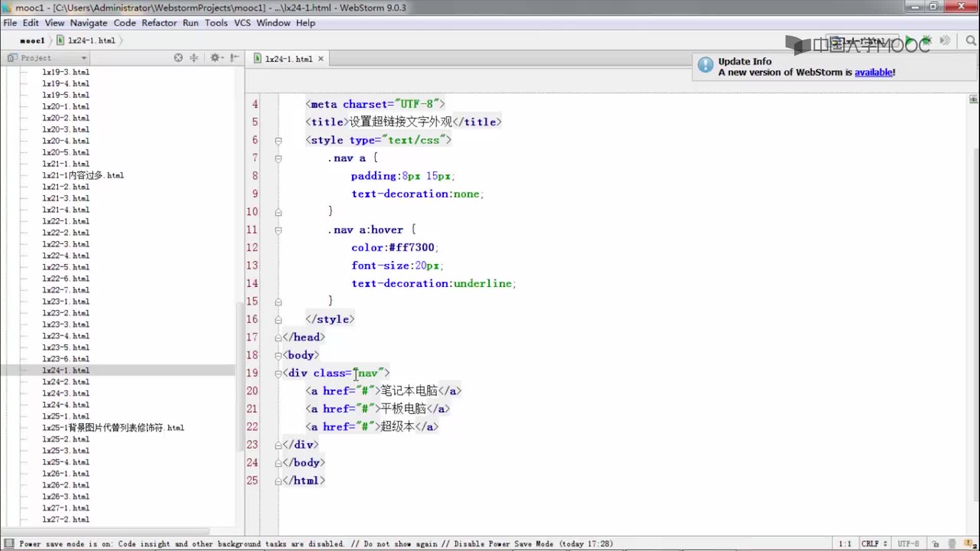The height and width of the screenshot is (551, 980).
Task: Click editor inspection indicator at top right
Action: coord(973,99)
